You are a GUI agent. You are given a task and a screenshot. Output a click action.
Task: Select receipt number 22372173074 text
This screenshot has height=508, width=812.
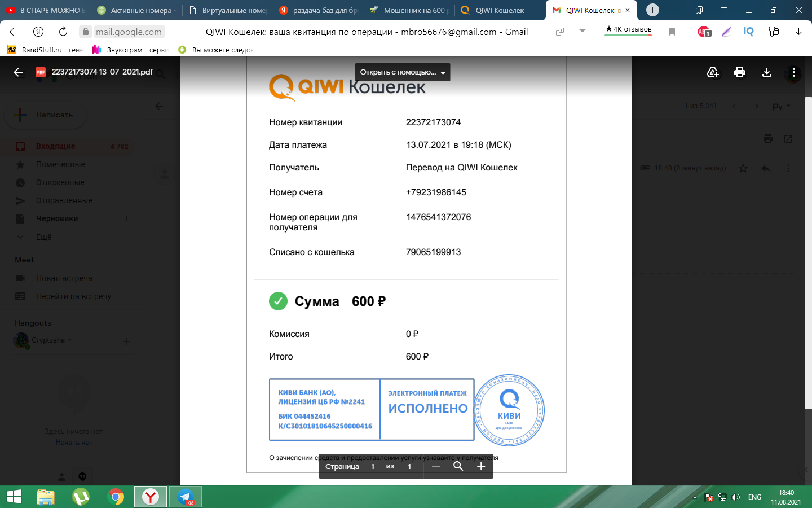coord(433,122)
